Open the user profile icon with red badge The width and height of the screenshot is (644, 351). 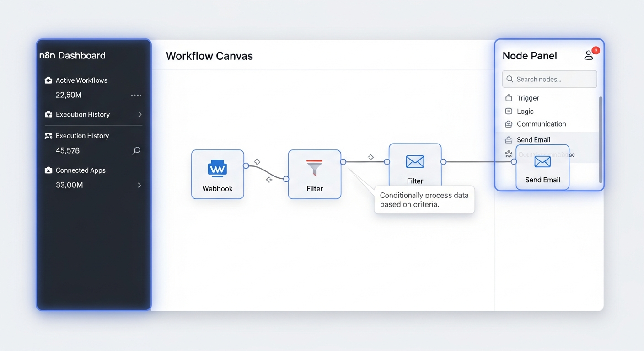coord(589,55)
